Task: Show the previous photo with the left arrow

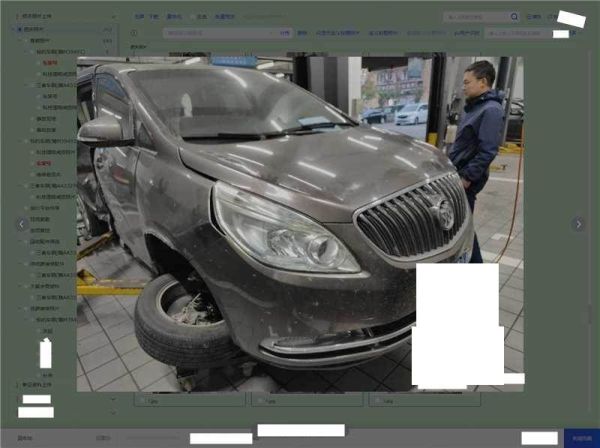Action: tap(22, 224)
